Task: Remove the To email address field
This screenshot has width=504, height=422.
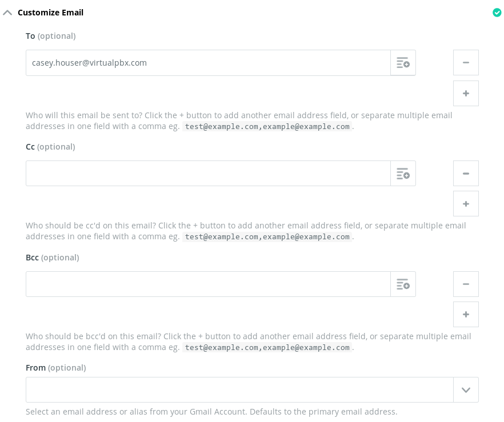Action: 466,62
